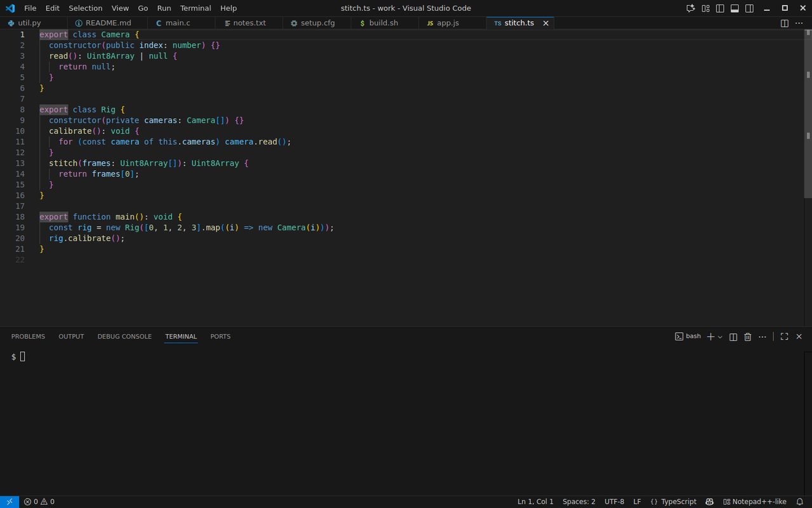The height and width of the screenshot is (508, 812).
Task: Split the terminal pane
Action: (x=733, y=337)
